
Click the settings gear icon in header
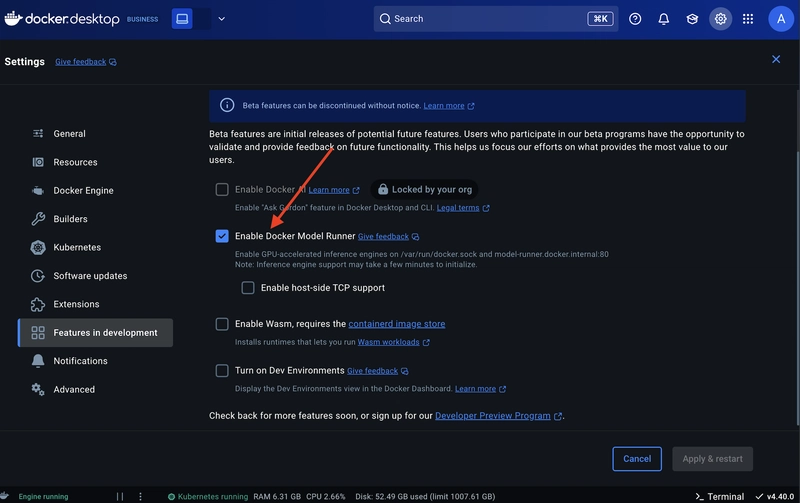point(720,19)
